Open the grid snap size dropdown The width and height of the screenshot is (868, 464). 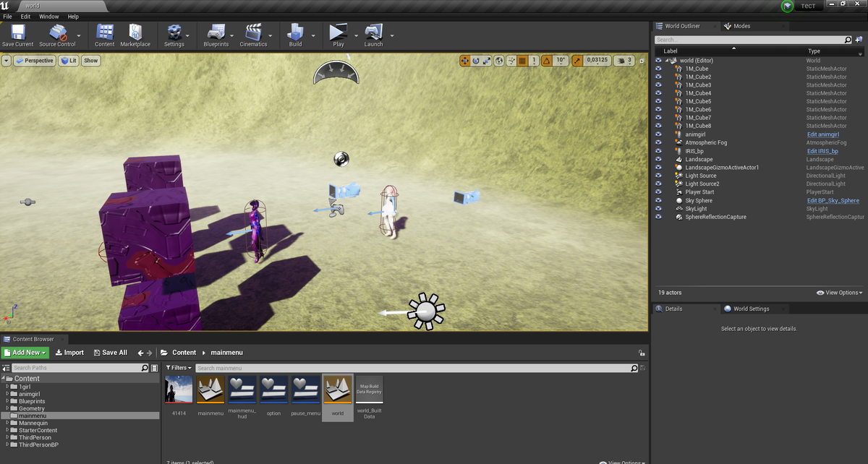pos(533,61)
